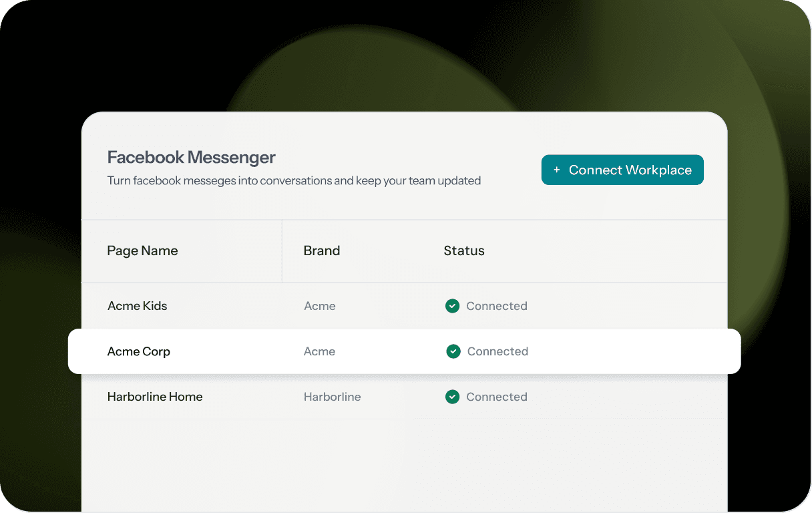Image resolution: width=812 pixels, height=513 pixels.
Task: Click the Connected status for Acme Kids
Action: [497, 306]
